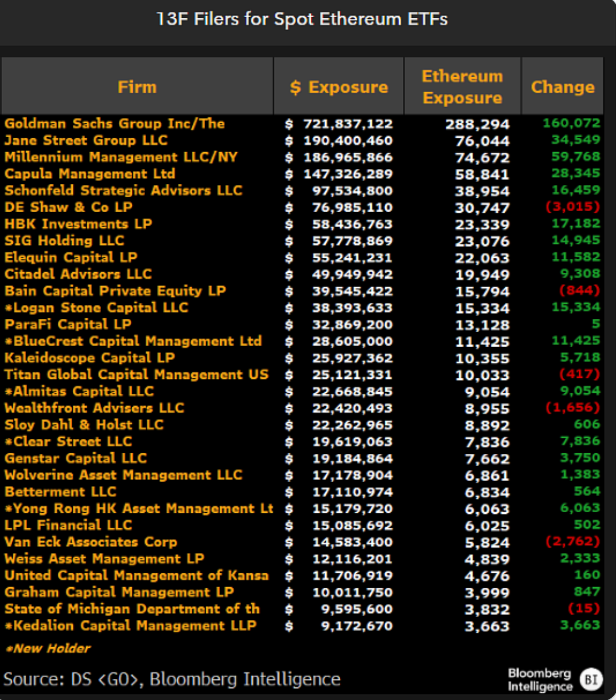Viewport: 616px width, 700px height.
Task: Select the $ Exposure column header
Action: pyautogui.click(x=339, y=87)
